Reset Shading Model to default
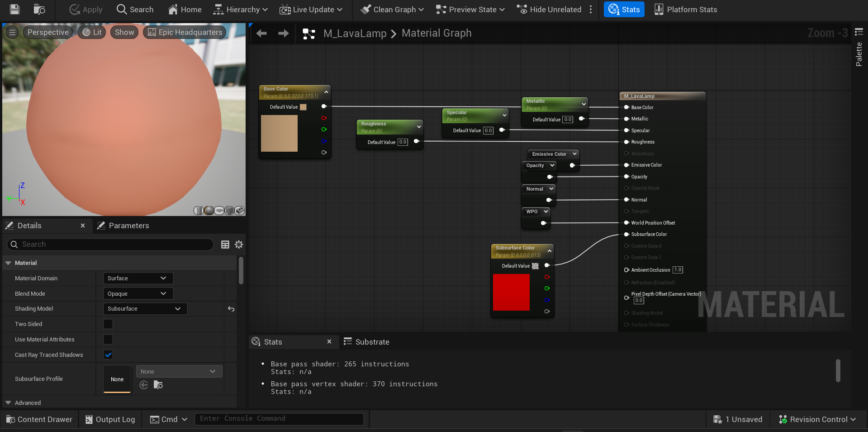This screenshot has height=432, width=868. tap(231, 309)
